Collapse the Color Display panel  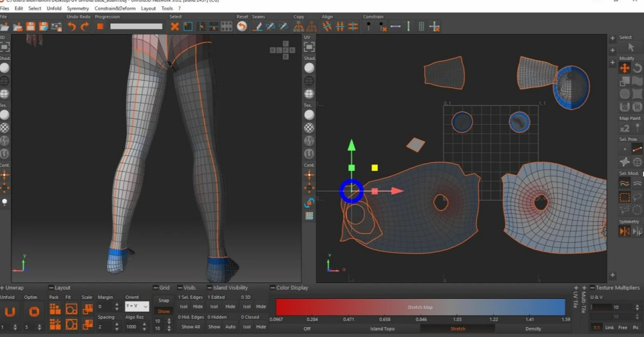(272, 287)
